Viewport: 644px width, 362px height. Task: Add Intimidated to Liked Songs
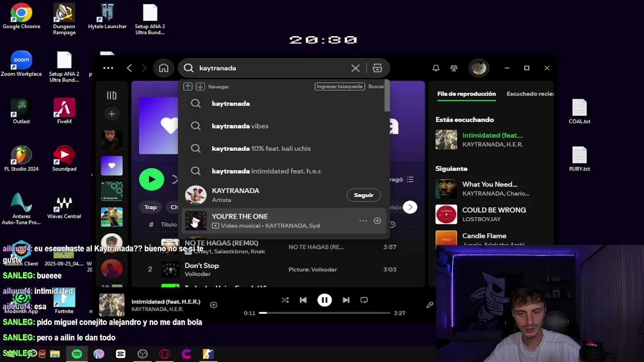[214, 305]
